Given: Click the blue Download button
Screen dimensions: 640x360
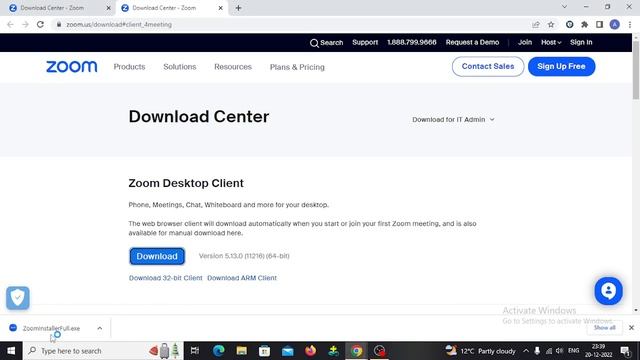Looking at the screenshot, I should (157, 256).
